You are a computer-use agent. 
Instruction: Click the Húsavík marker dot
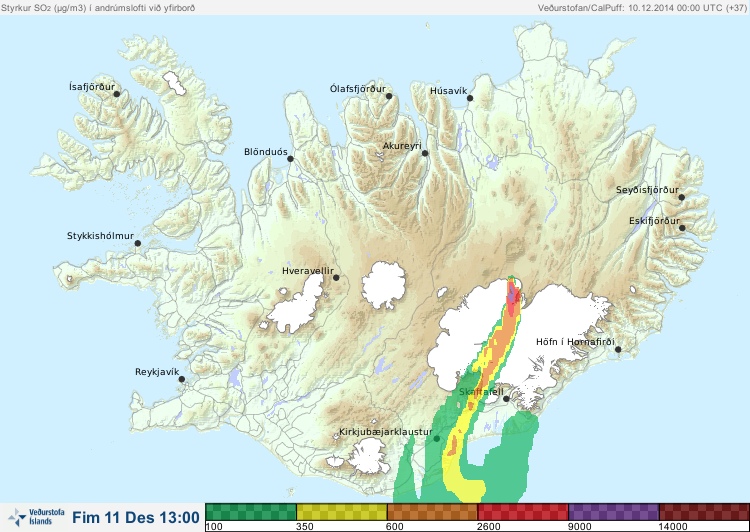point(470,98)
